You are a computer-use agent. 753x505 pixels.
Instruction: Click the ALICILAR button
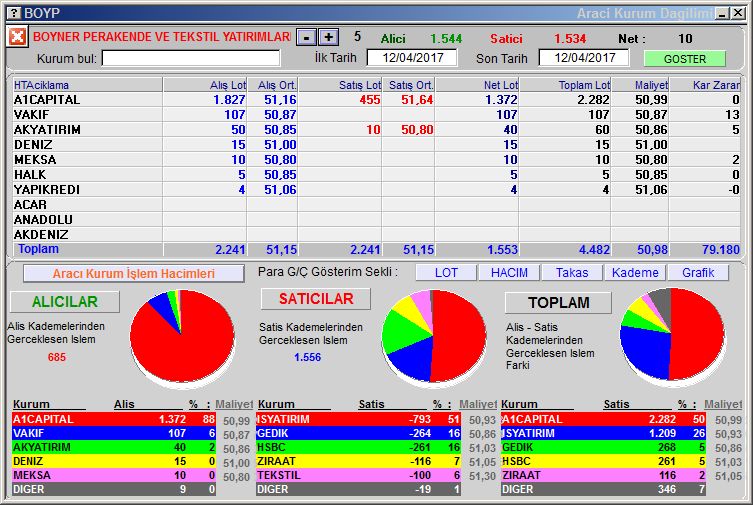coord(64,301)
